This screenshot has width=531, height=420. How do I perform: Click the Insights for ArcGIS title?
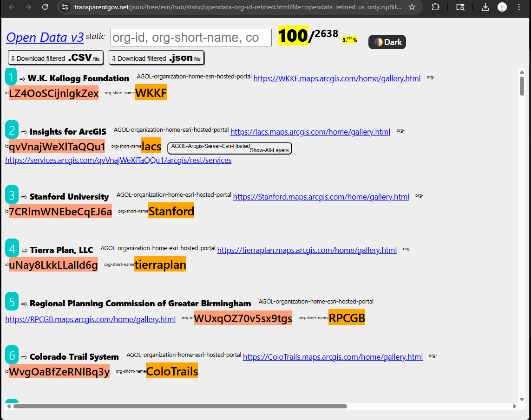[x=68, y=132]
